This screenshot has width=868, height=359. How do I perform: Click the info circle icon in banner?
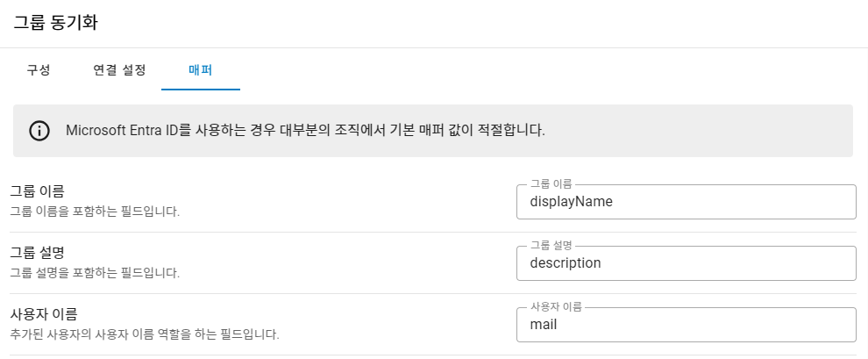click(x=39, y=131)
